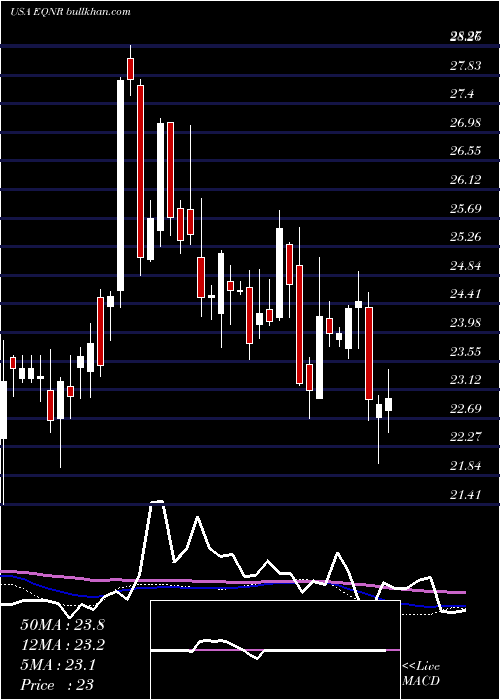Click the 22.27 price axis label
The image size is (500, 700).
[x=466, y=437]
